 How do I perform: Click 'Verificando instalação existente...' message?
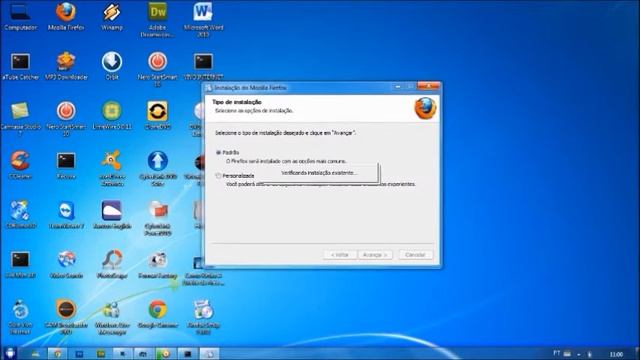[319, 173]
